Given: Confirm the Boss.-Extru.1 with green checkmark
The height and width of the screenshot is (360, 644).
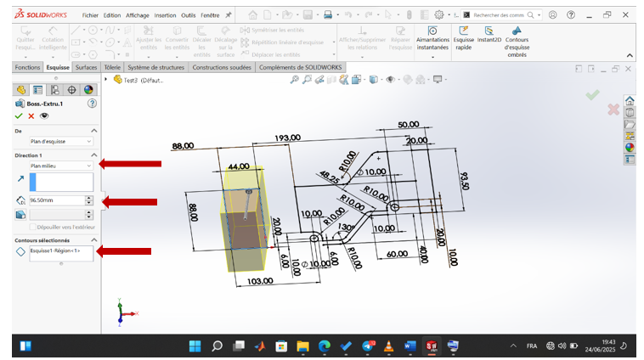Looking at the screenshot, I should pos(19,115).
